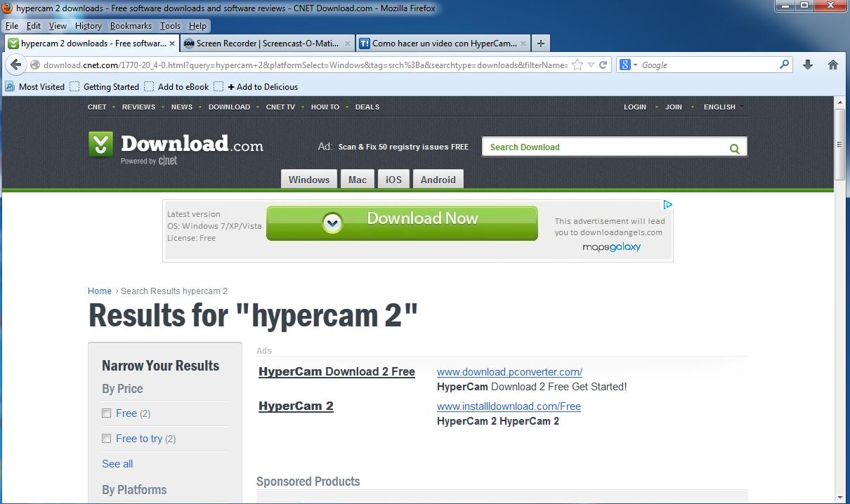Go back using the back arrow
This screenshot has height=504, width=850.
(x=15, y=65)
